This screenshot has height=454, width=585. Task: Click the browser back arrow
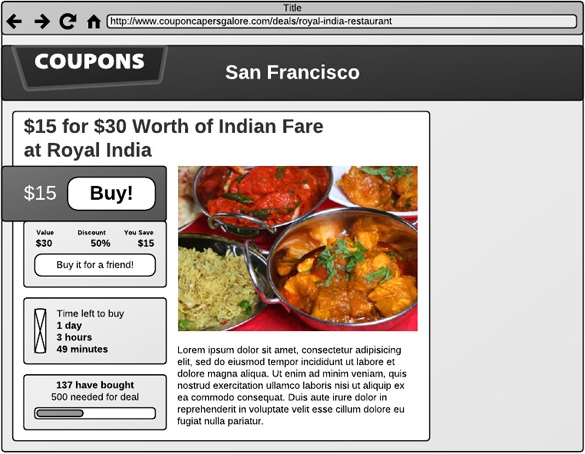pos(14,21)
